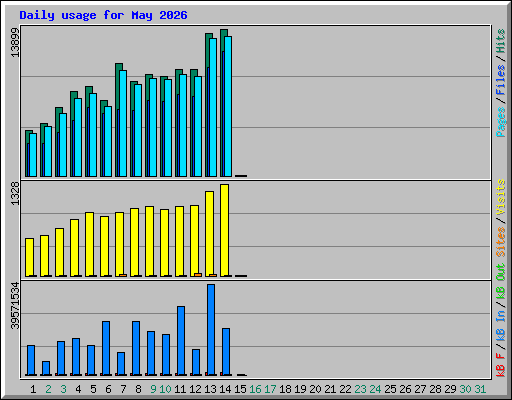This screenshot has width=512, height=400.
Task: Click the yellow Visits bar for day 5
Action: click(89, 244)
